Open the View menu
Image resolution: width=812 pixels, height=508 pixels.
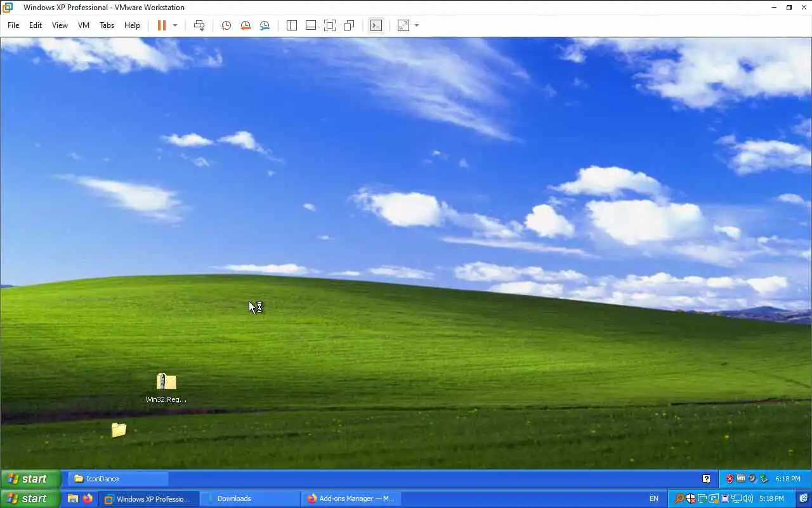pyautogui.click(x=60, y=25)
